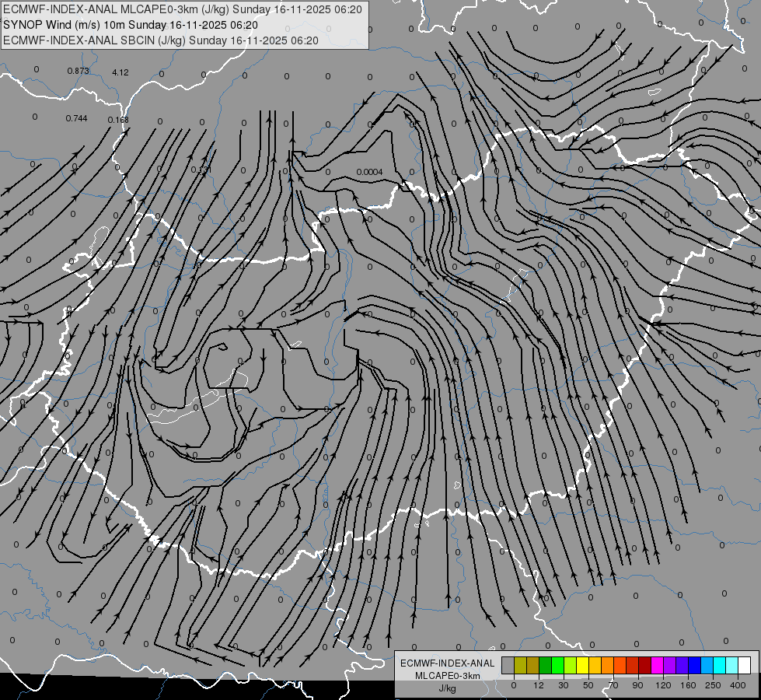Click the MLCAPE0-3km title line at top
Viewport: 761px width, 700px height.
183,9
